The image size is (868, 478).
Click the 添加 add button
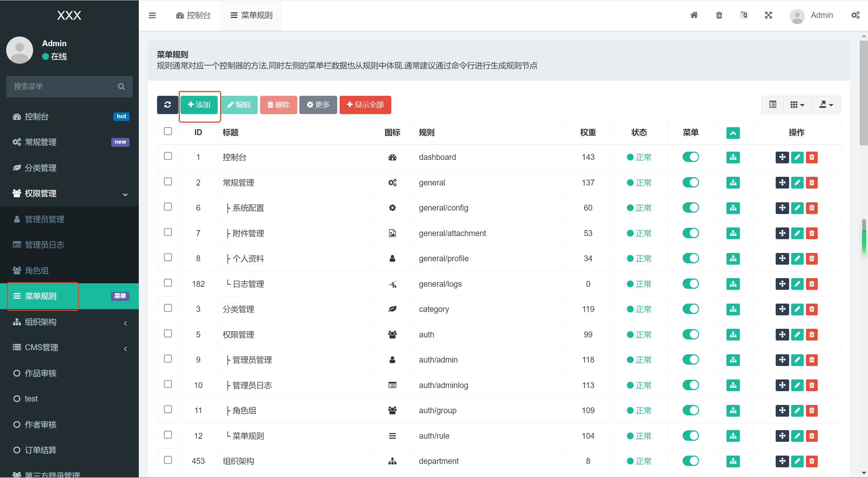[199, 105]
